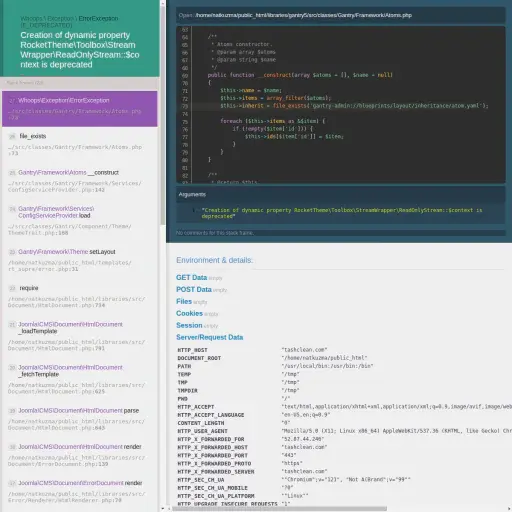Select the HtmlDocument _fetchTemplate frame
The image size is (512, 512).
80,379
